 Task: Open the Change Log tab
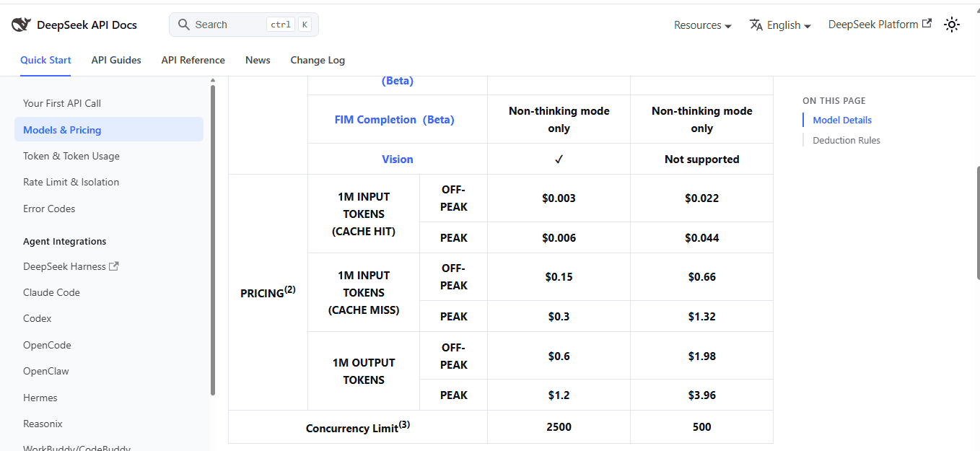pos(318,60)
